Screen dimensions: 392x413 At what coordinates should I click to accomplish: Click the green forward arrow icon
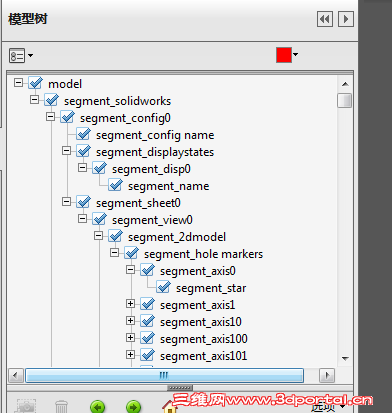pos(133,407)
